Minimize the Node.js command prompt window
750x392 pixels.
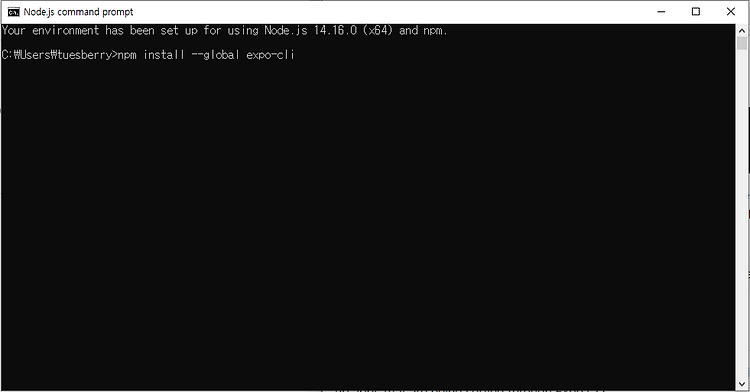(x=661, y=12)
